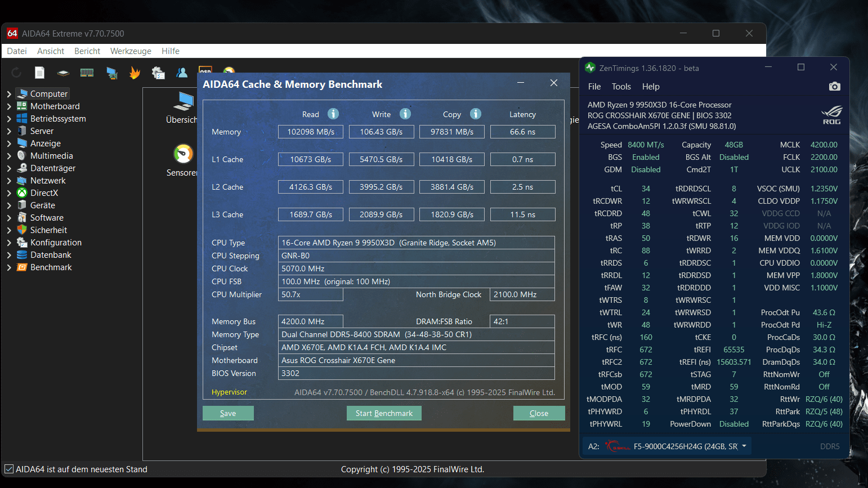
Task: Click the Speed 8400 MT/s value
Action: coord(646,145)
